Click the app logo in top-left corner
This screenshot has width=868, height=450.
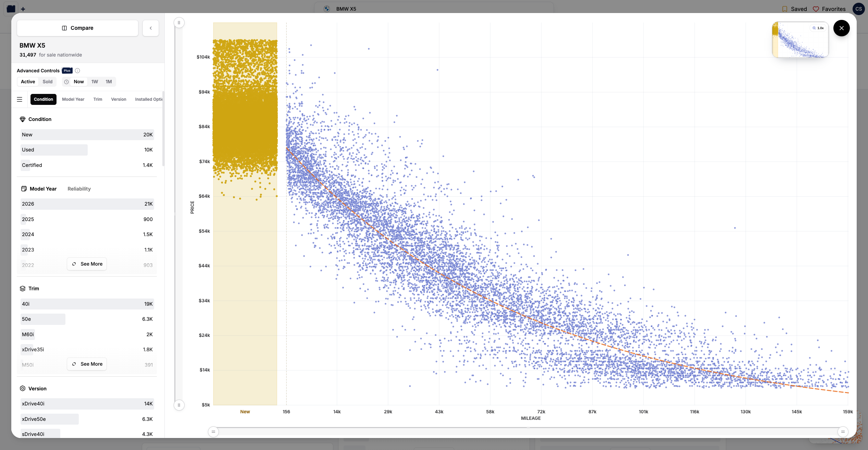(11, 9)
